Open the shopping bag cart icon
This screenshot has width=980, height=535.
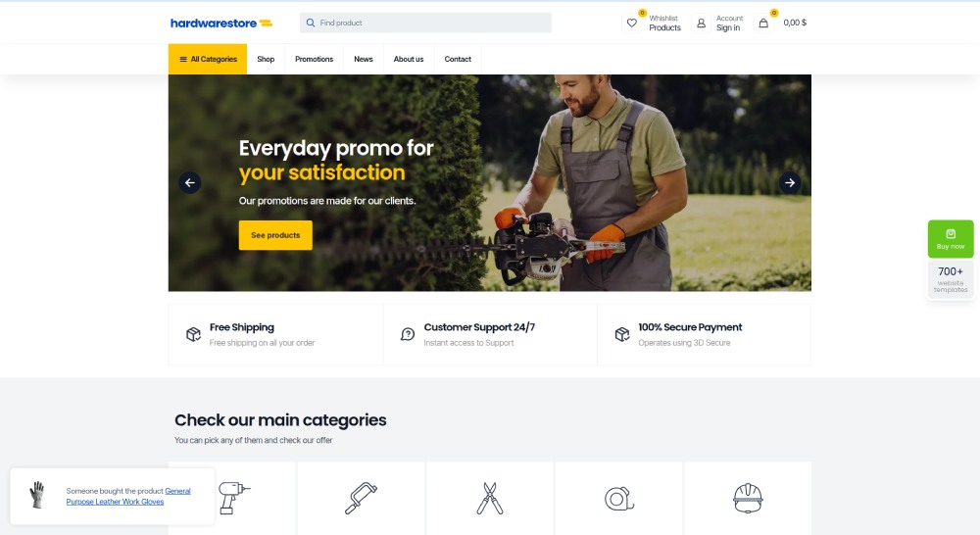[763, 24]
